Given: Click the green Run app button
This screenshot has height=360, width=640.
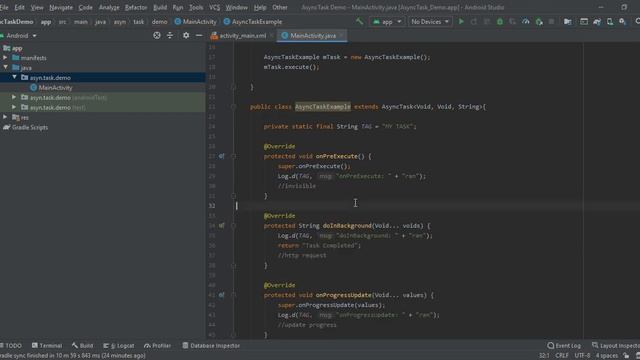Looking at the screenshot, I should tap(461, 22).
